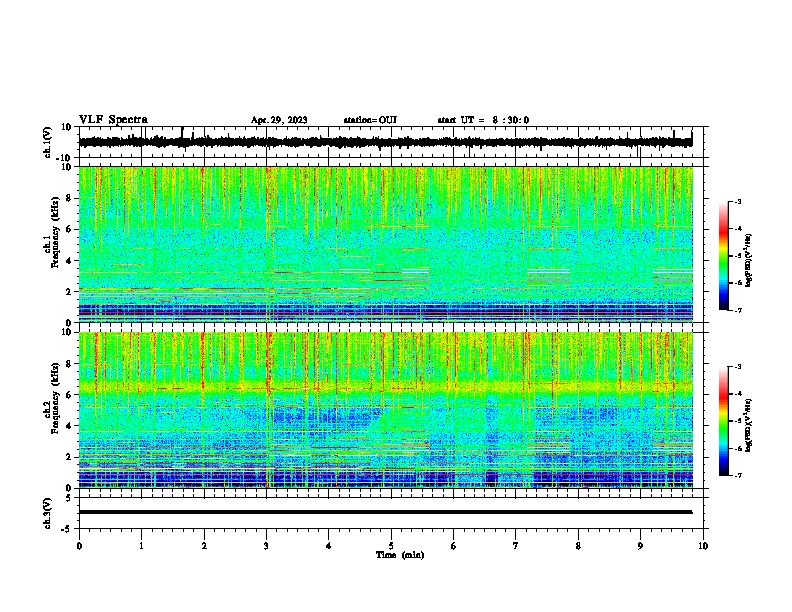Click the "-7" value on ch.2 color bar
The image size is (792, 612).
pyautogui.click(x=737, y=475)
